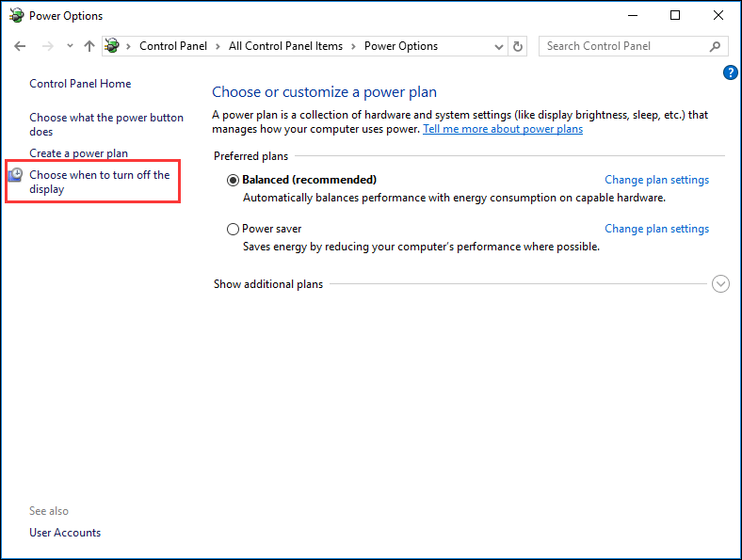Image resolution: width=742 pixels, height=560 pixels.
Task: Click the clock icon beside turn off display
Action: pos(16,175)
